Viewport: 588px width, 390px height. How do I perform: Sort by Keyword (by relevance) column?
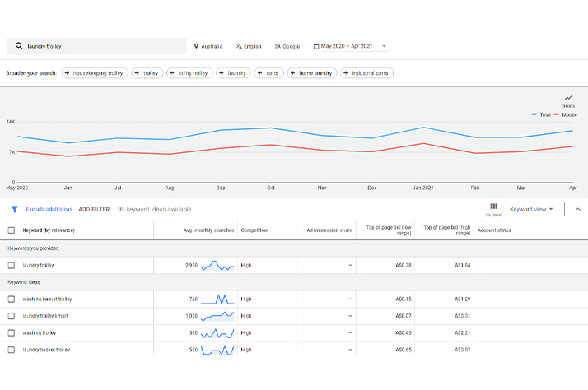[49, 230]
